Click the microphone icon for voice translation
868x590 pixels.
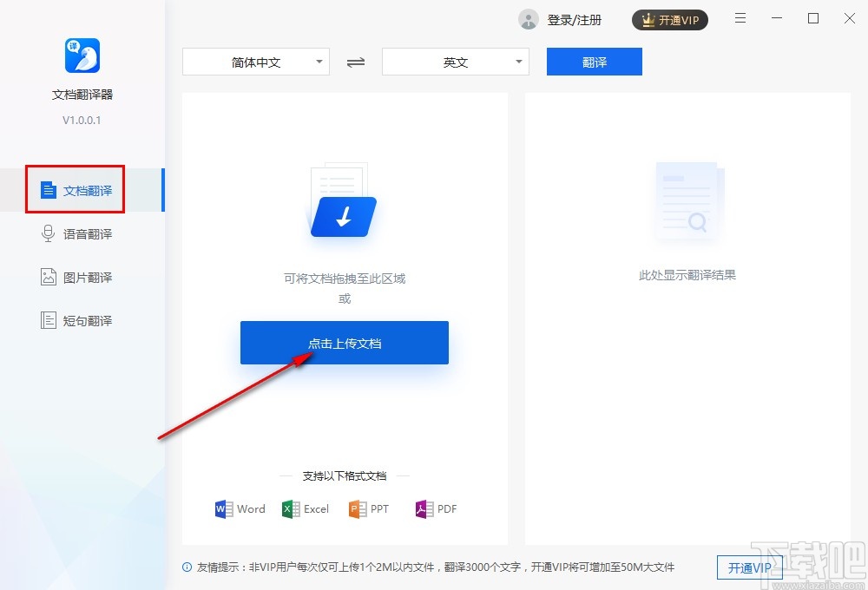pos(48,233)
